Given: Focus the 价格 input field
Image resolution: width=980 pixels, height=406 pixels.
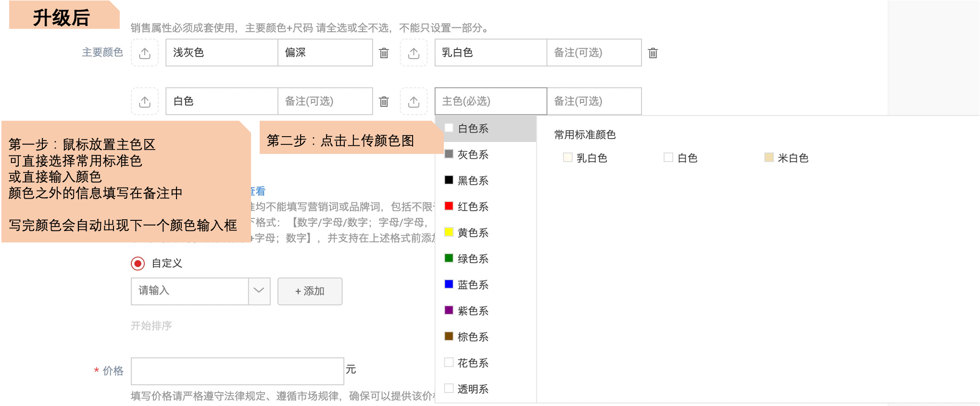Looking at the screenshot, I should [x=238, y=371].
